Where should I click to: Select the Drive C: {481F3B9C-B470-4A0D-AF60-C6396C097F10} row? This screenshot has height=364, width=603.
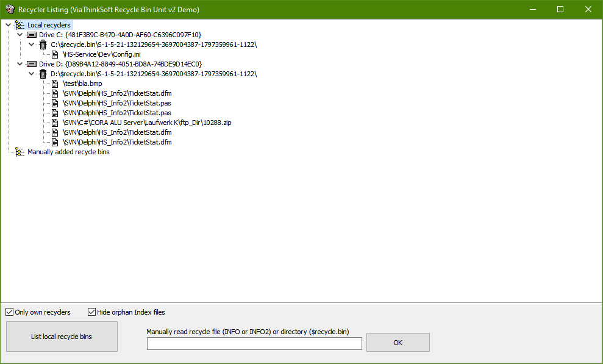120,35
